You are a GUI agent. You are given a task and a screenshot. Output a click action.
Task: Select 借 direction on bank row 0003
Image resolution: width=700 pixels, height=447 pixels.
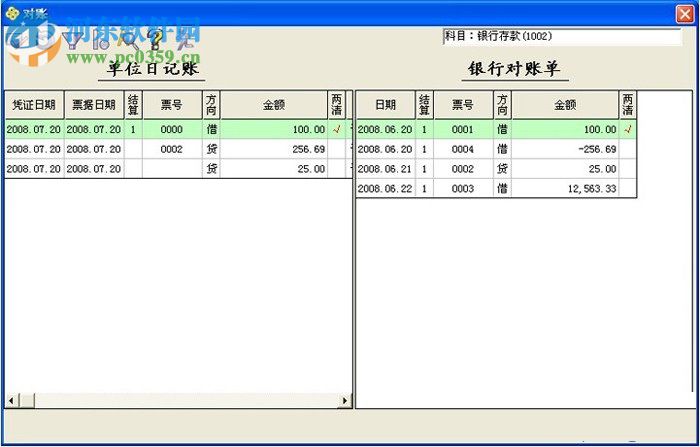click(x=502, y=188)
